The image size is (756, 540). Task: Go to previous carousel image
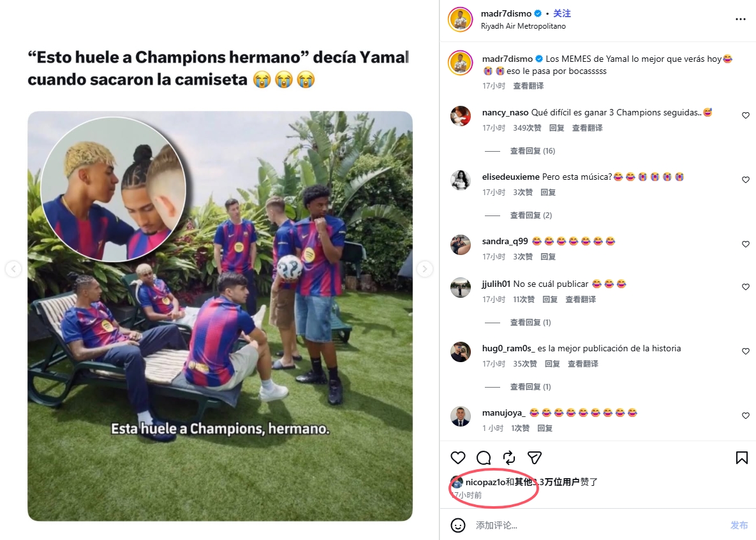(x=13, y=270)
